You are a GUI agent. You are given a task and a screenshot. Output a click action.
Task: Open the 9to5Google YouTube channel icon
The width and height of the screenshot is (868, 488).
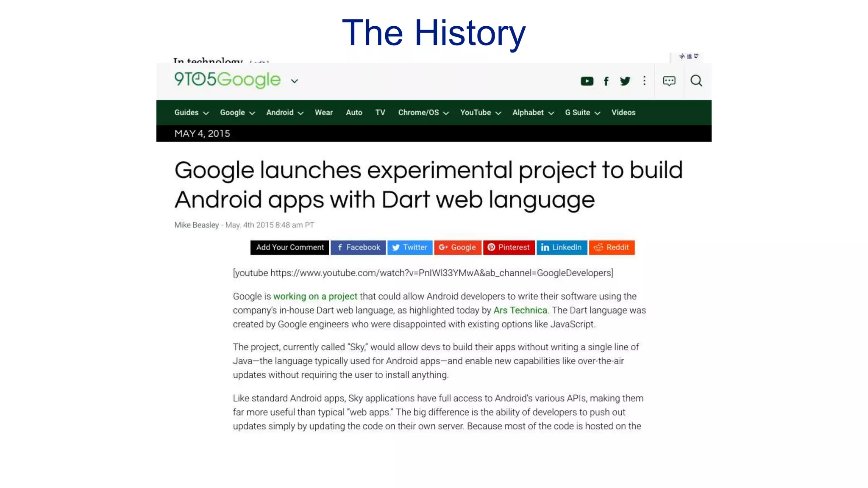587,81
